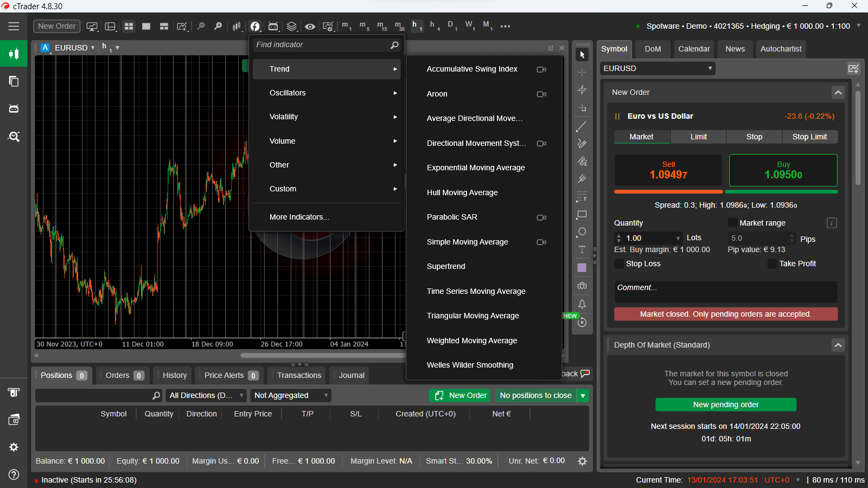Screen dimensions: 868x488
Task: Enable the Take Profit checkbox
Action: coord(772,264)
